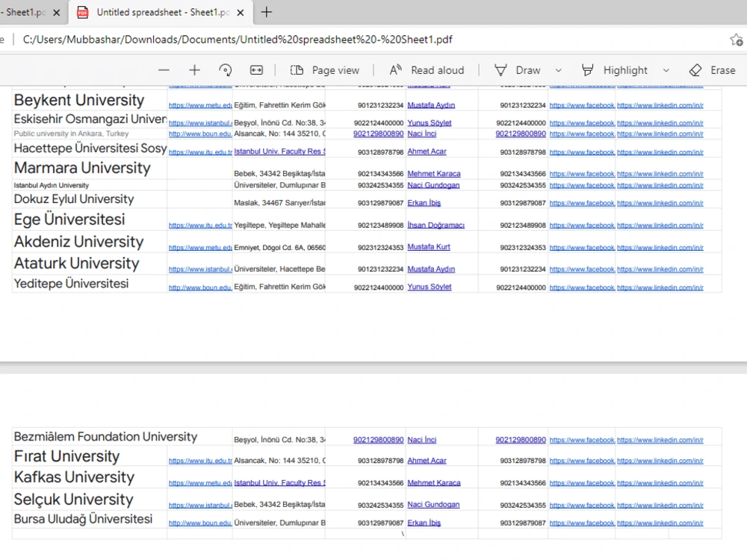747x560 pixels.
Task: Select the Ataturk University text
Action: (x=77, y=263)
